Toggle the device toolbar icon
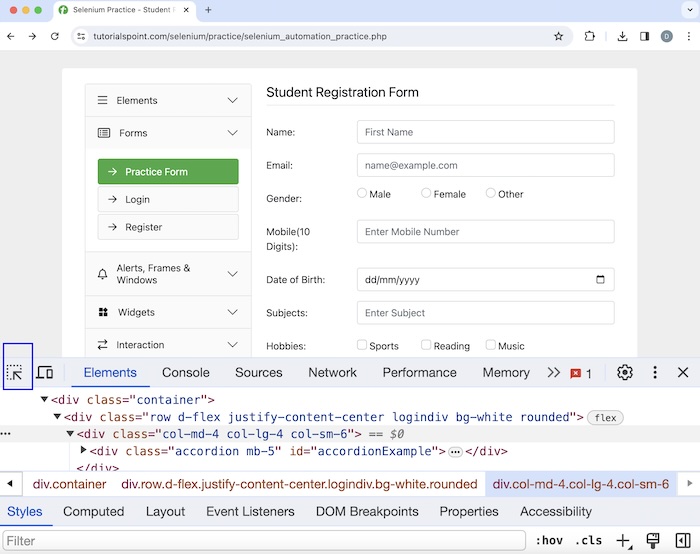The height and width of the screenshot is (554, 700). click(x=45, y=373)
